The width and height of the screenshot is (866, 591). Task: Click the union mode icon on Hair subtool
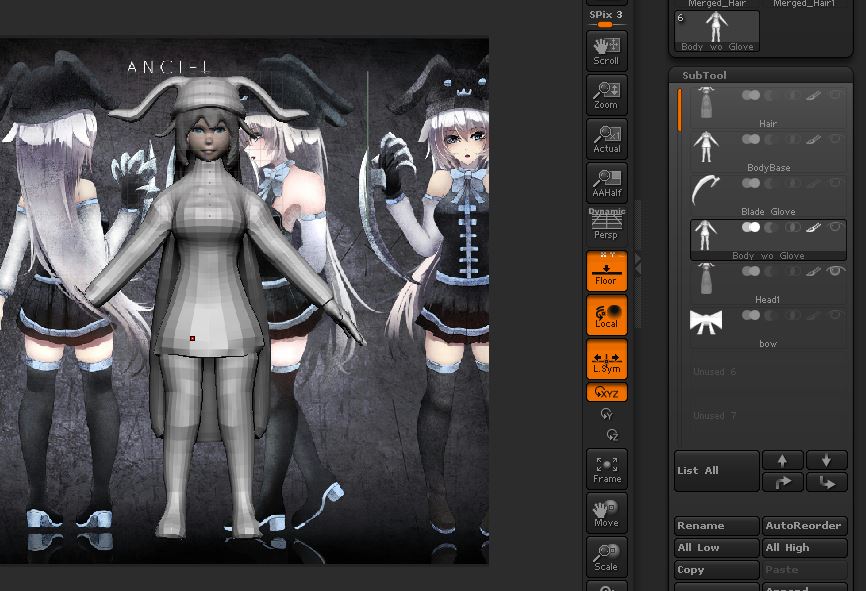[751, 95]
